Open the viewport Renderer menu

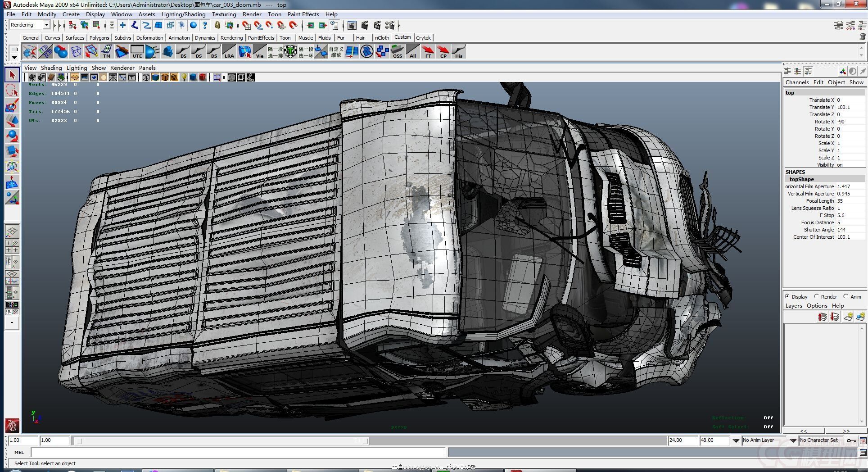click(x=122, y=68)
